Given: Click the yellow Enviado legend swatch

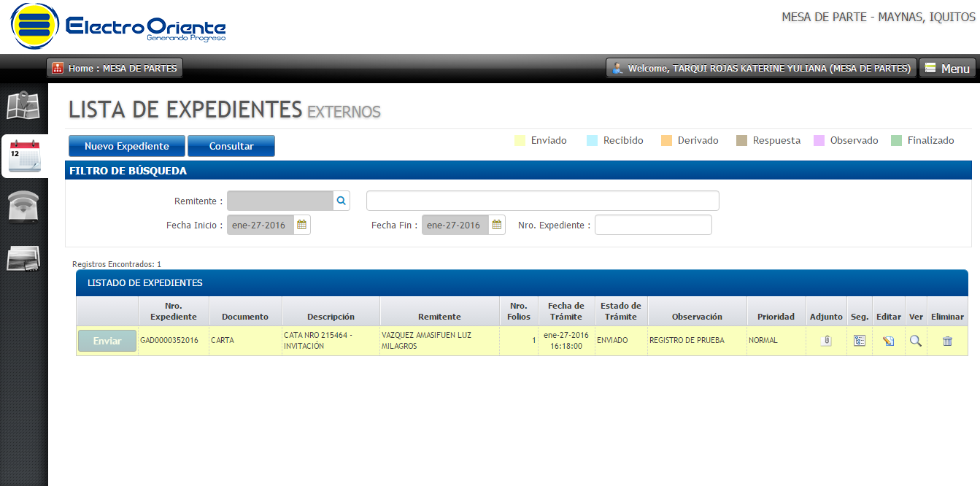Looking at the screenshot, I should tap(520, 141).
